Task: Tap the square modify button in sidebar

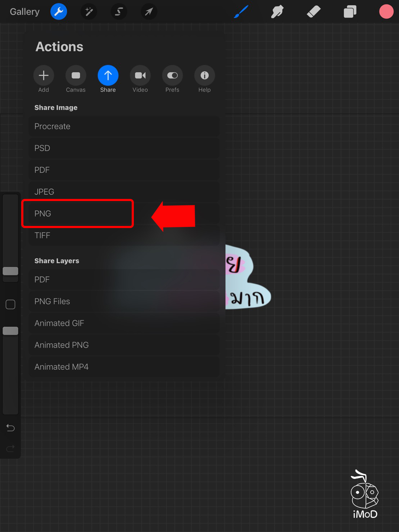Action: click(x=10, y=305)
